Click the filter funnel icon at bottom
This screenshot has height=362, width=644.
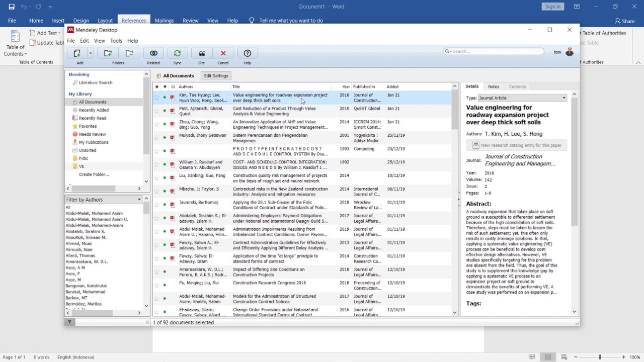coord(70,322)
